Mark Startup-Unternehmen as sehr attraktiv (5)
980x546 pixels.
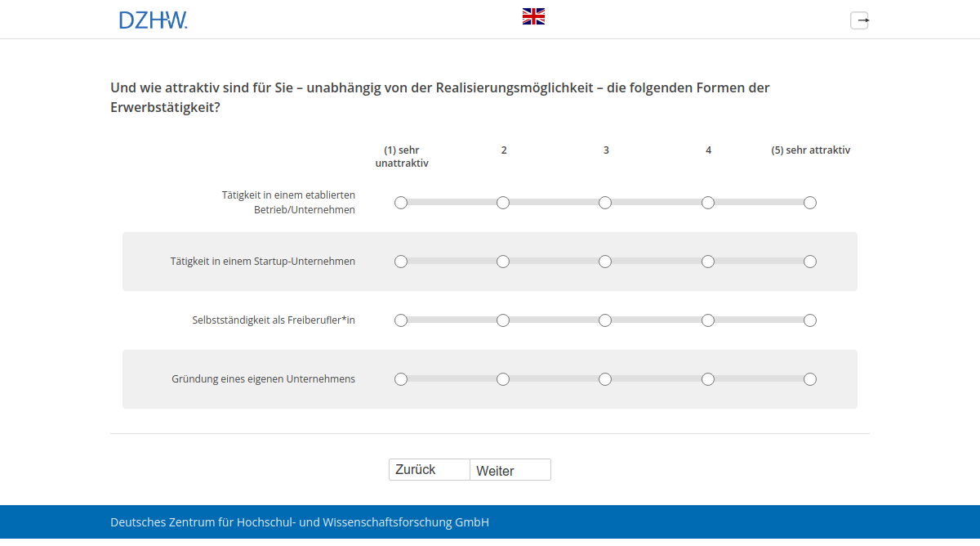[810, 261]
